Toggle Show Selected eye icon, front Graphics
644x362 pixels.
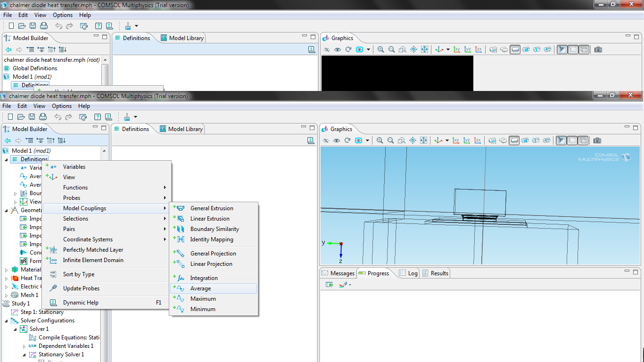[337, 140]
